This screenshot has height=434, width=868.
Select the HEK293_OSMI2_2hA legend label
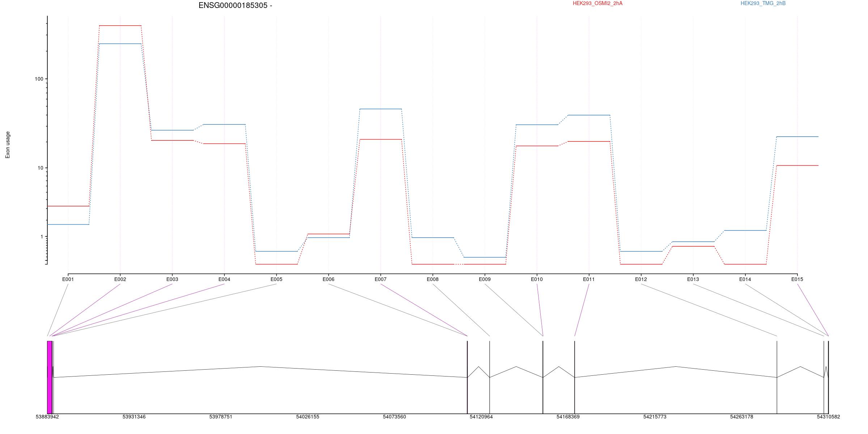[597, 3]
